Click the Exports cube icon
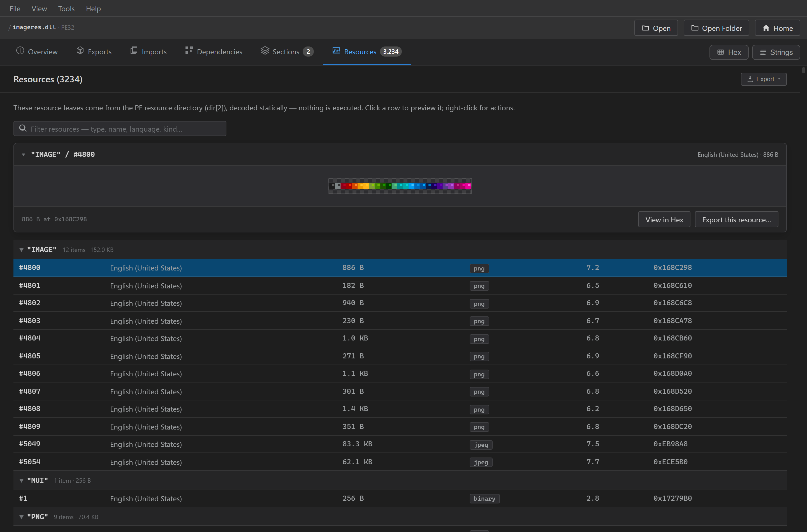The height and width of the screenshot is (532, 807). pyautogui.click(x=80, y=51)
